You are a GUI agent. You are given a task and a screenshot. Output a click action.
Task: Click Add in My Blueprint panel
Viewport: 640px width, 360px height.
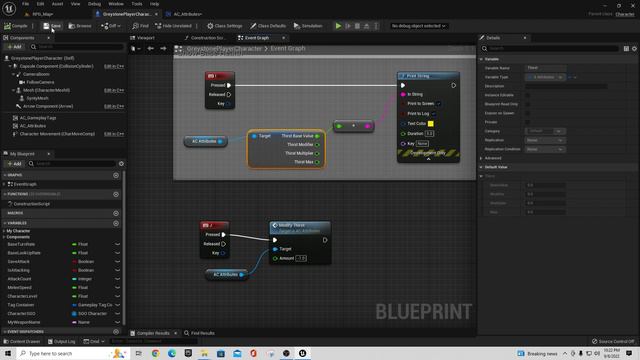(14, 164)
